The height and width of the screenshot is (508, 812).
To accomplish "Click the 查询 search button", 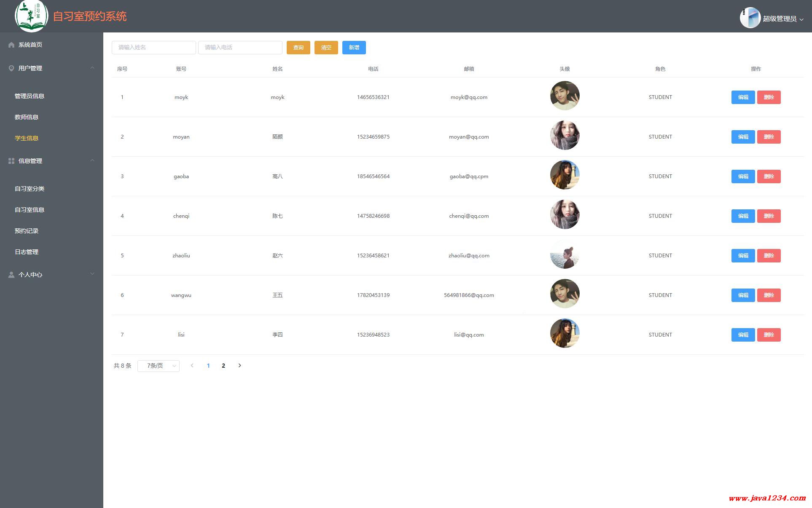I will (x=298, y=48).
